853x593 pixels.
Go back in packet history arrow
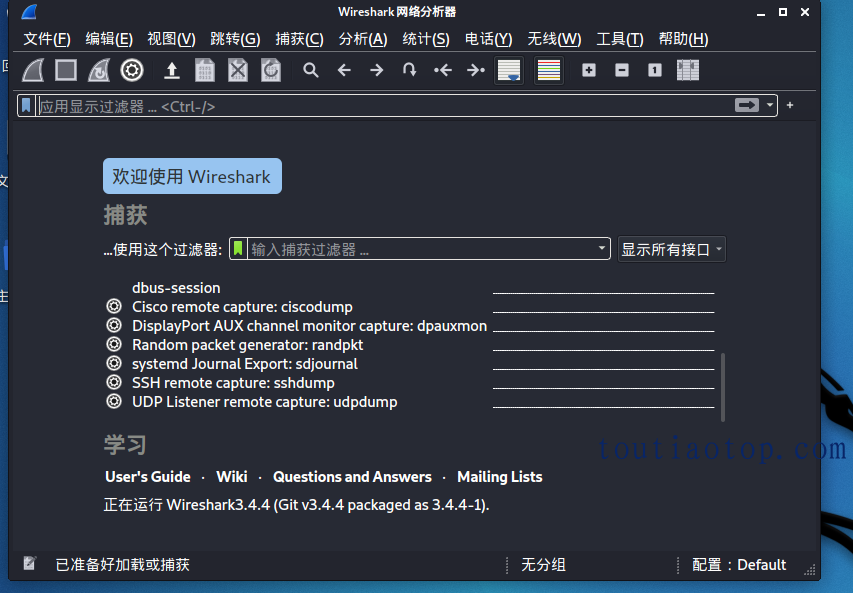click(x=344, y=70)
